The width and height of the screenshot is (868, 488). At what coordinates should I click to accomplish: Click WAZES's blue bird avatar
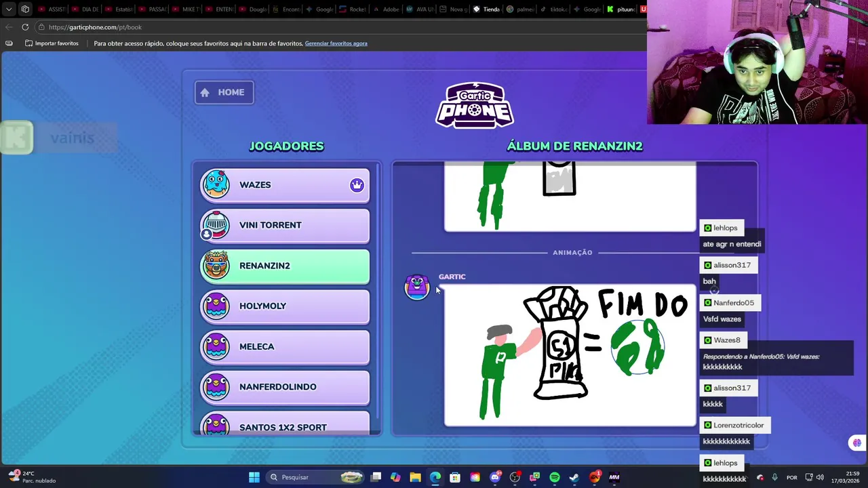click(216, 184)
